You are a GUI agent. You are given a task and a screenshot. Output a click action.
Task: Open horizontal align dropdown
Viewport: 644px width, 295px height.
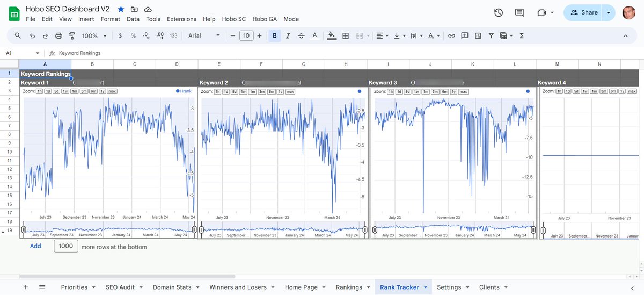click(383, 35)
